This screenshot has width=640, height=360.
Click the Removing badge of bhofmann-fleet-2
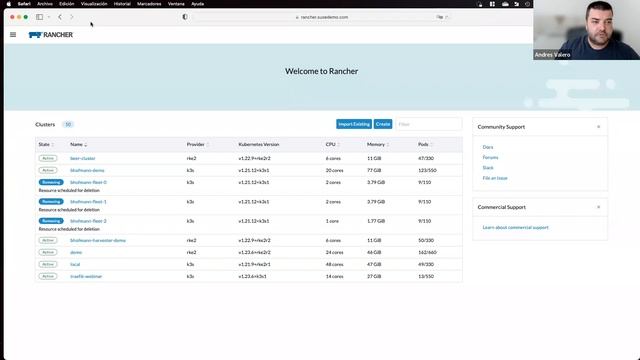coord(51,221)
